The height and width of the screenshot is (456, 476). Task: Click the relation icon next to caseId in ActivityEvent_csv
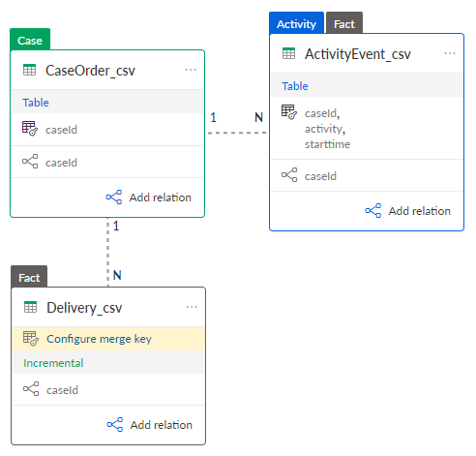pos(289,175)
